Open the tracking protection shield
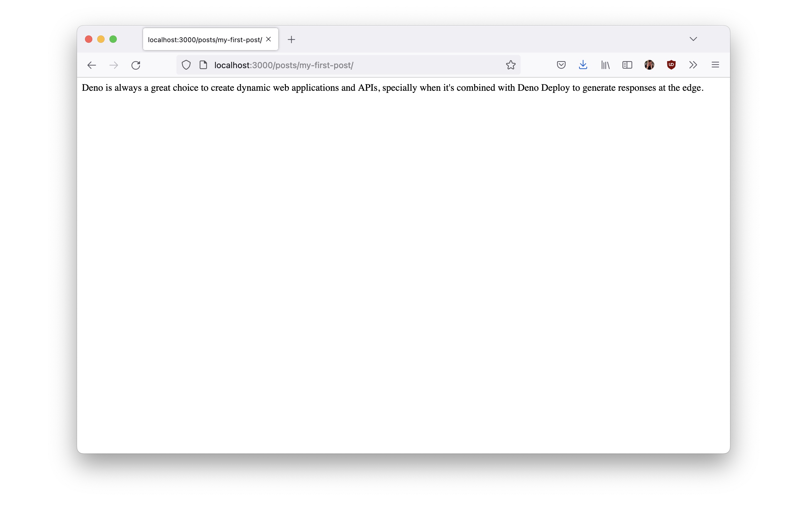Viewport: 812px width, 525px height. (x=186, y=65)
